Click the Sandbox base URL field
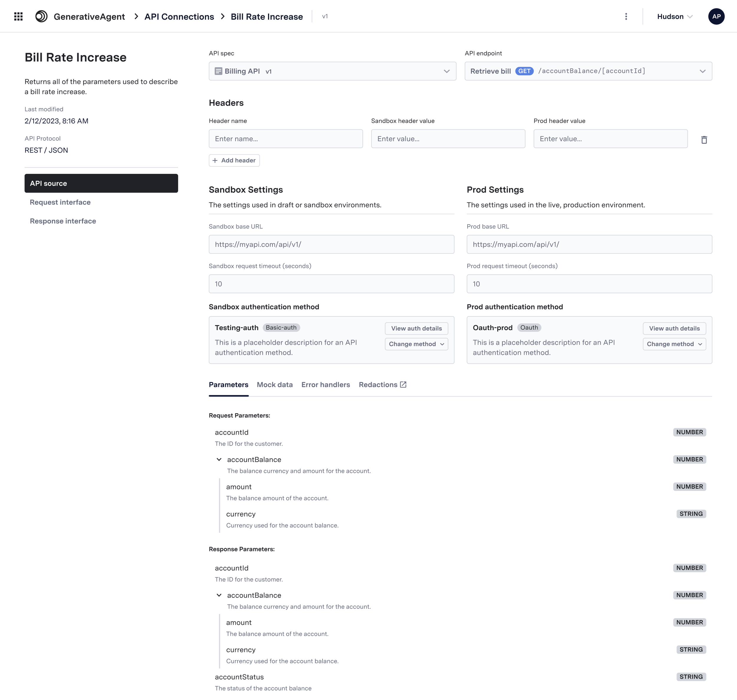 pyautogui.click(x=331, y=244)
